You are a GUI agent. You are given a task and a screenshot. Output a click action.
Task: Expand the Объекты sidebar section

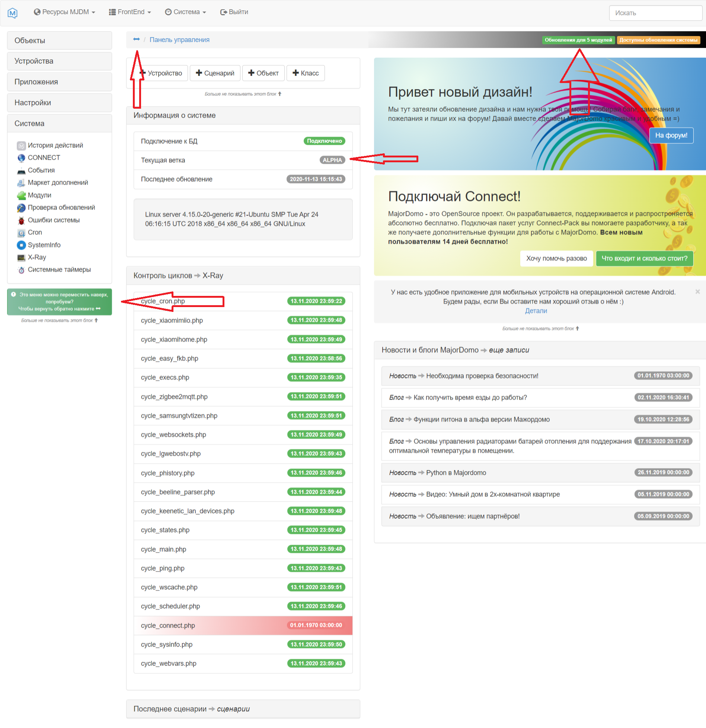point(60,41)
